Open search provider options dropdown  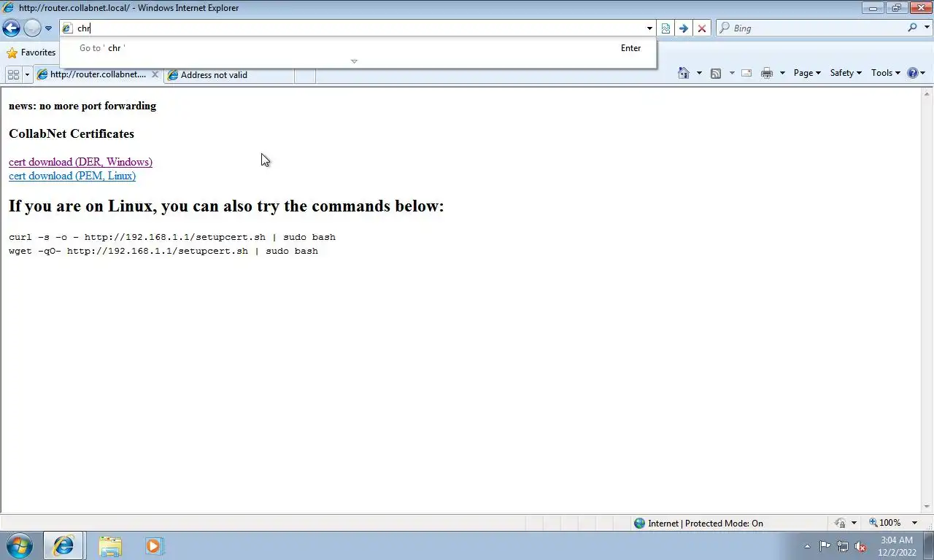925,28
